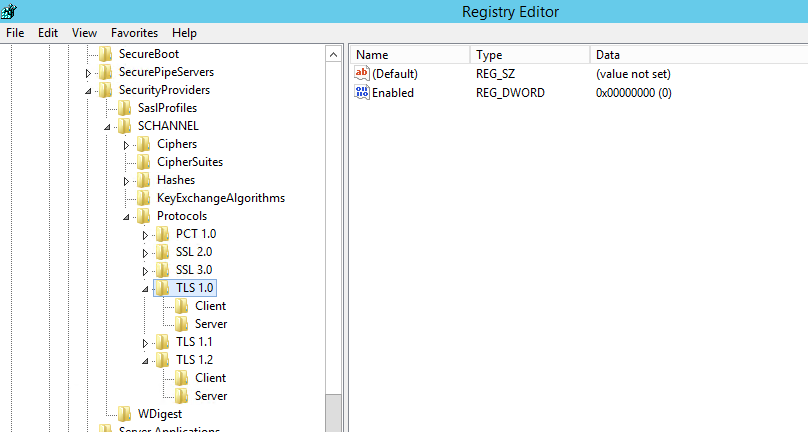Click the SCHANNEL folder icon
This screenshot has height=432, width=808.
pos(125,126)
